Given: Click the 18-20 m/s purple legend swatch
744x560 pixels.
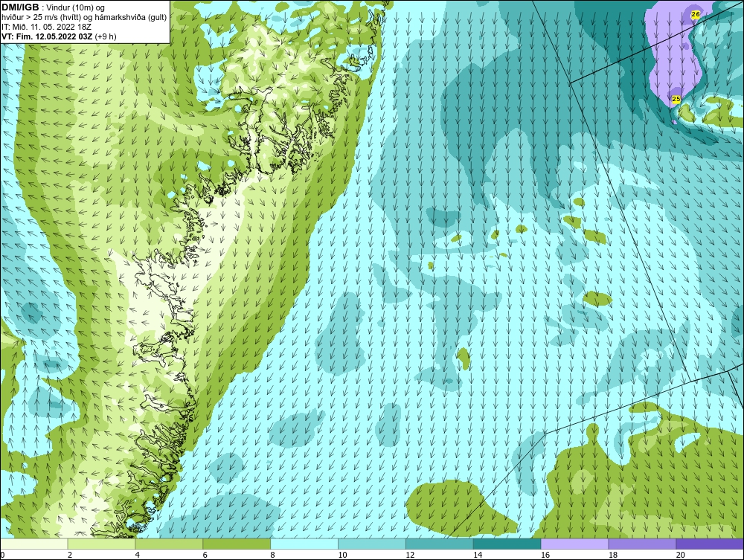Looking at the screenshot, I should (x=643, y=544).
